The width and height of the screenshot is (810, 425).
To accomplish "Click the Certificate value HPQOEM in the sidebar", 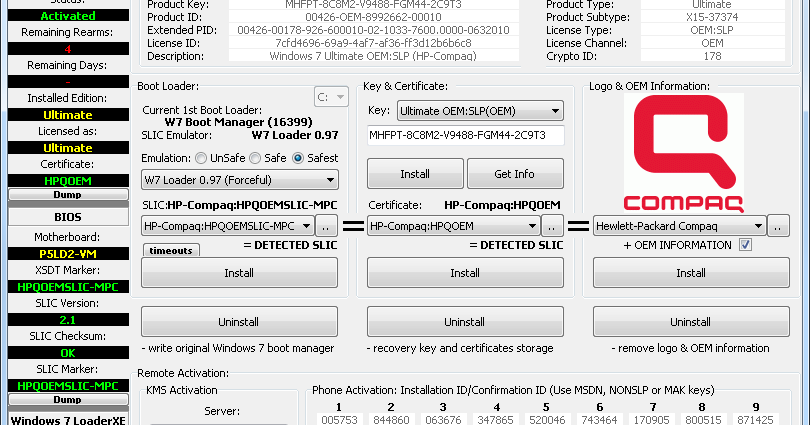I will [x=68, y=181].
